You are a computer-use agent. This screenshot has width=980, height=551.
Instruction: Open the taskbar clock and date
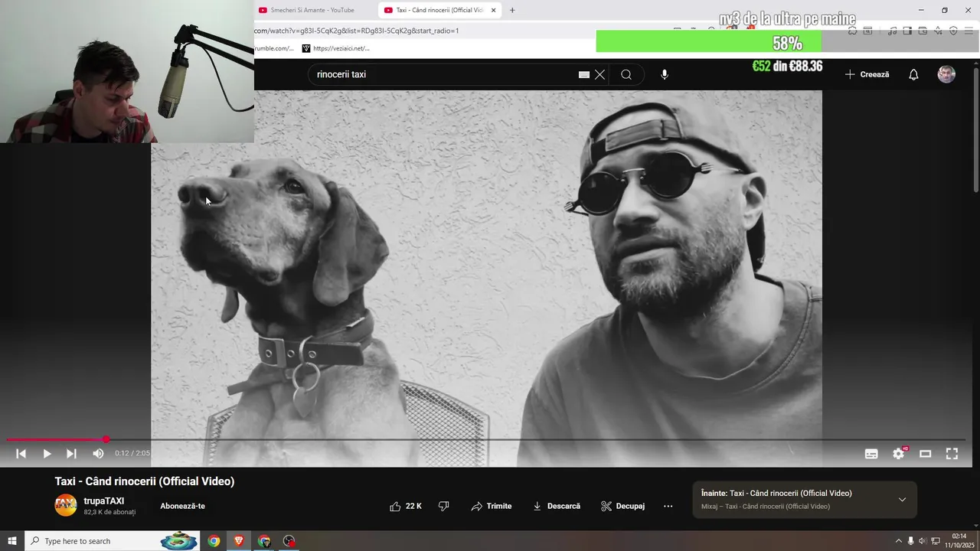959,541
